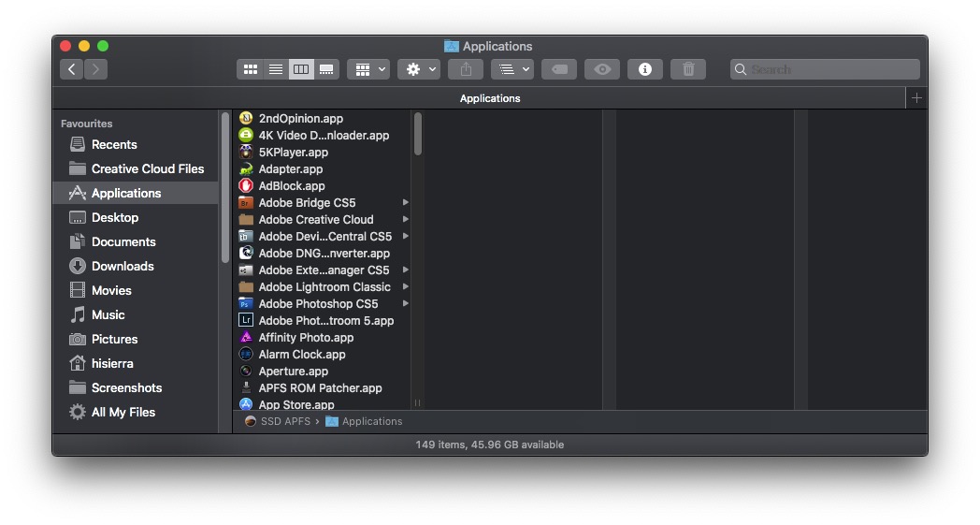This screenshot has width=980, height=525.
Task: Select the Adobe Photoshop CS5 name
Action: [x=318, y=304]
